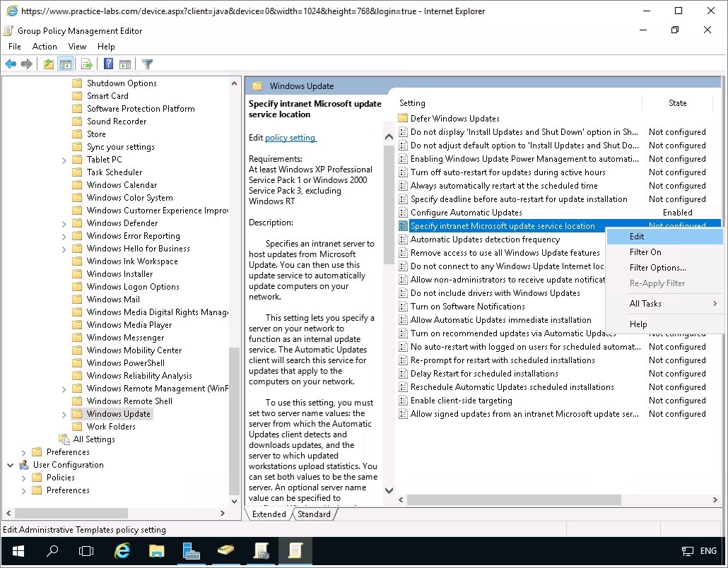Click settings list horizontal scrollbar thumb

[x=514, y=499]
